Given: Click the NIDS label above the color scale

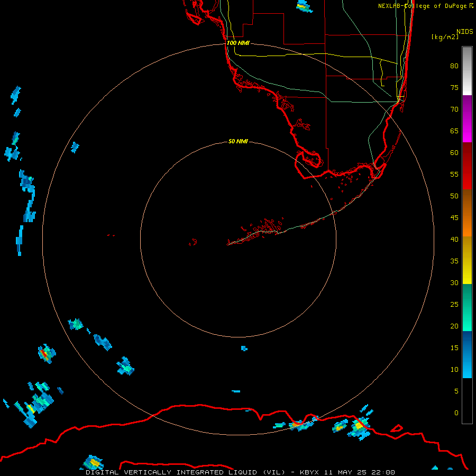Looking at the screenshot, I should [x=464, y=32].
